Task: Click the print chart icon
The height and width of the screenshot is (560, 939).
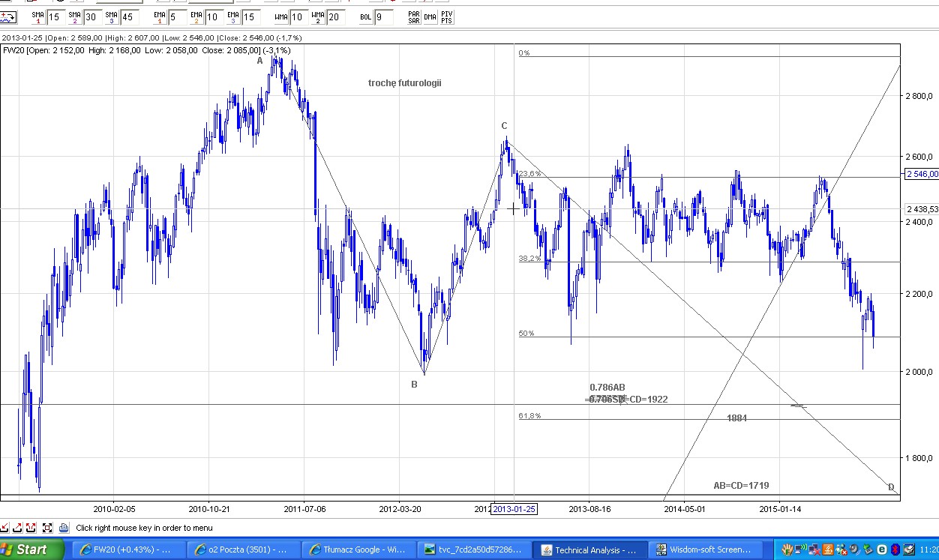Action: 64,528
